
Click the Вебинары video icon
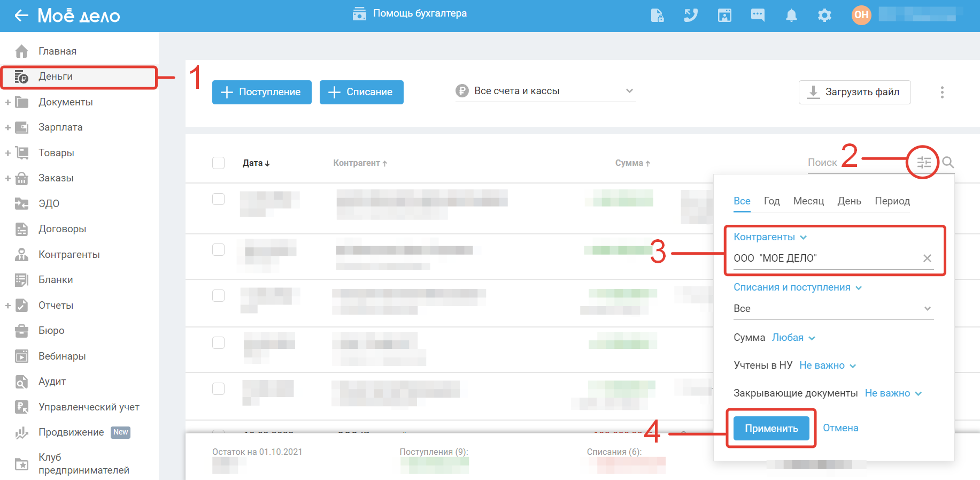(x=22, y=356)
